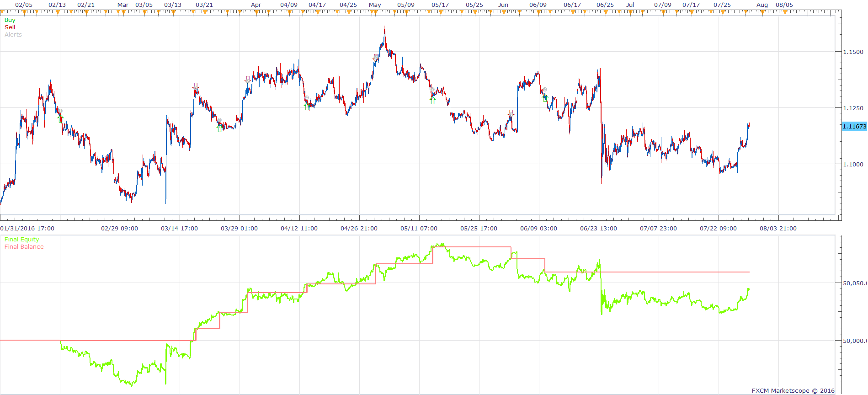Click the Aug label on the top axis
868x395 pixels.
point(762,5)
